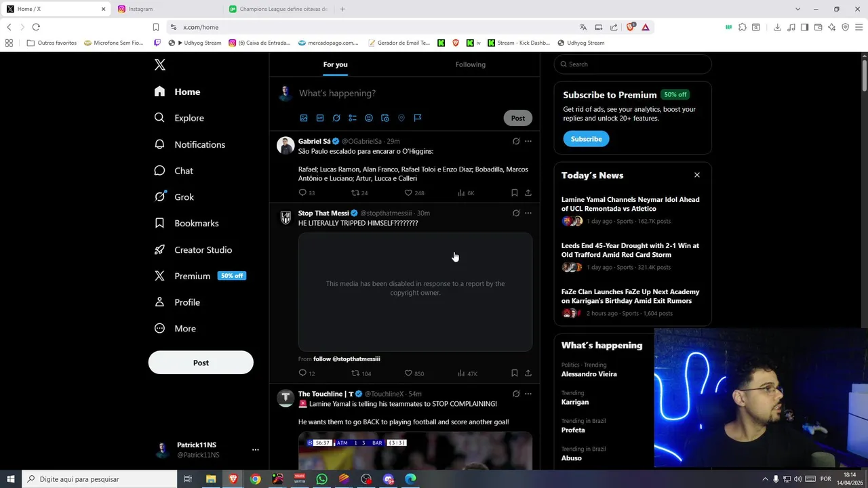
Task: Open a new browser tab
Action: click(342, 9)
